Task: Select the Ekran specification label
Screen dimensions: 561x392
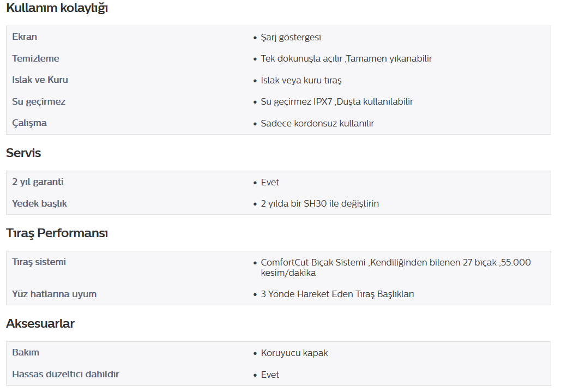Action: coord(25,37)
